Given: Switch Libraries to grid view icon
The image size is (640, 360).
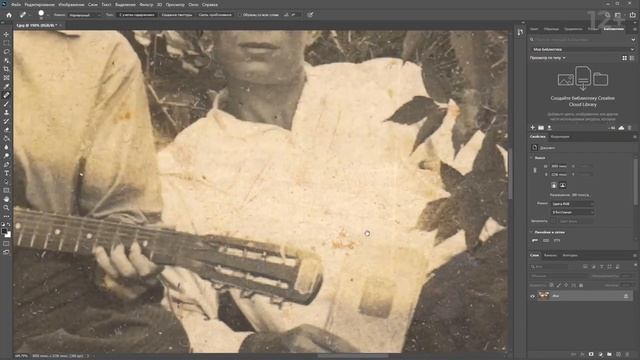Looking at the screenshot, I should click(624, 58).
